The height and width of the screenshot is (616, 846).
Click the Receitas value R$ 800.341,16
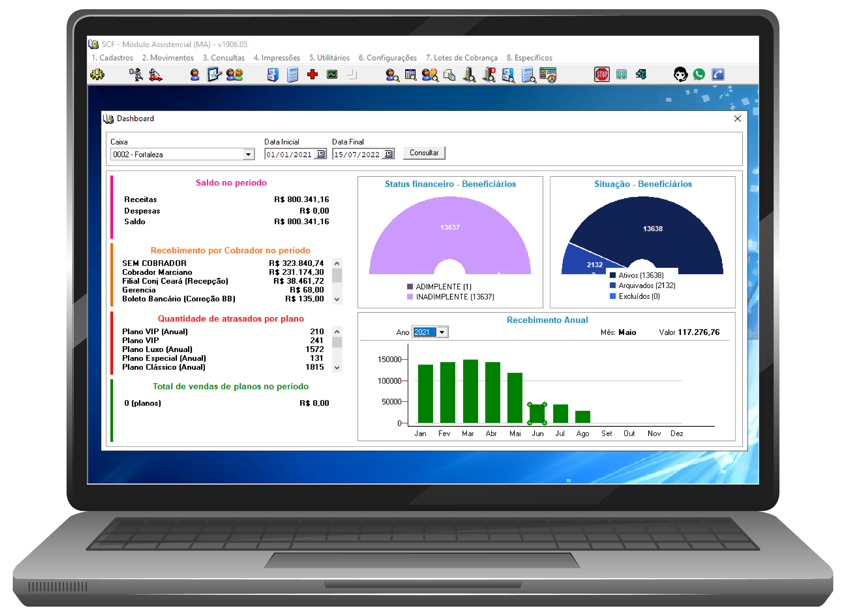coord(301,200)
